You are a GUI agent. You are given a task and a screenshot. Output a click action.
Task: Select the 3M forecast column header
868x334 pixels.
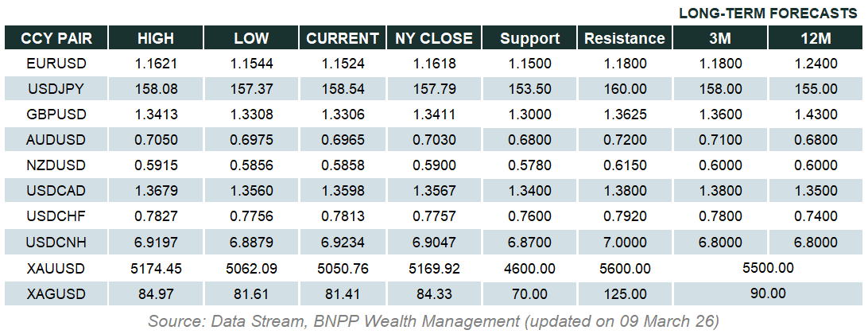click(721, 38)
